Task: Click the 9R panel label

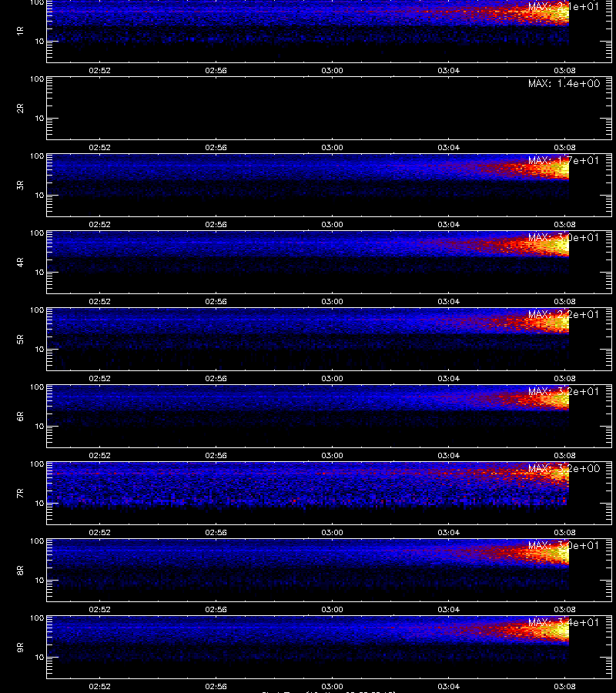Action: coord(20,647)
